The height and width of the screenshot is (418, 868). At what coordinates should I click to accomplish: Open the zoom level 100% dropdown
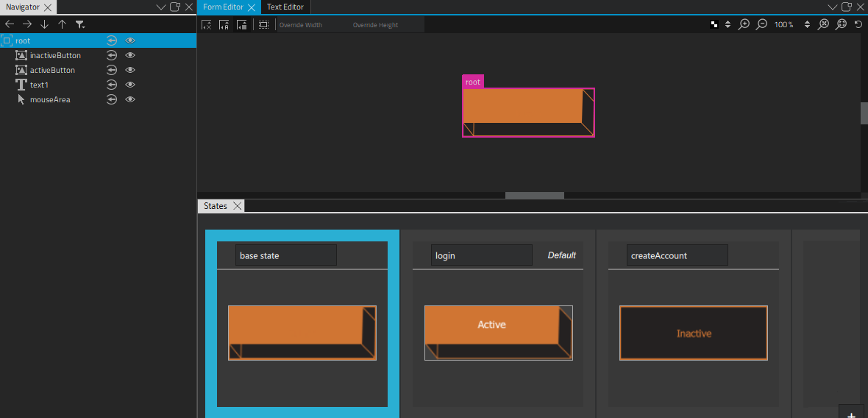[807, 24]
